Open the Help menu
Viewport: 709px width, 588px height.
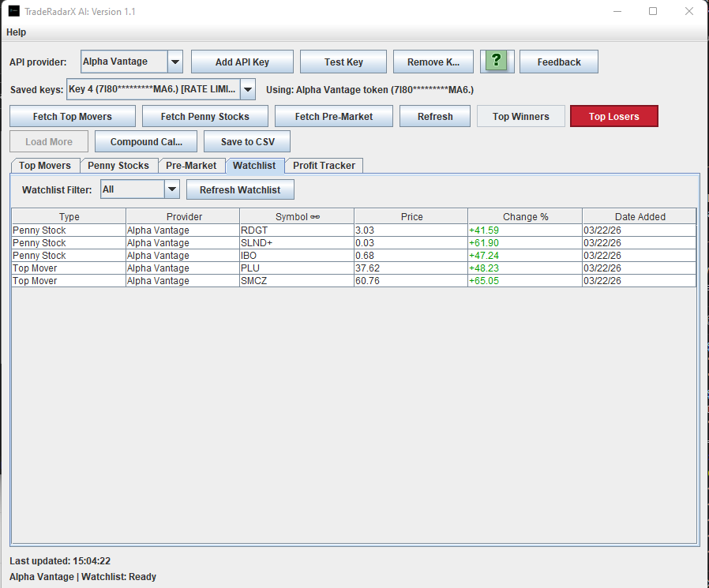click(x=16, y=32)
